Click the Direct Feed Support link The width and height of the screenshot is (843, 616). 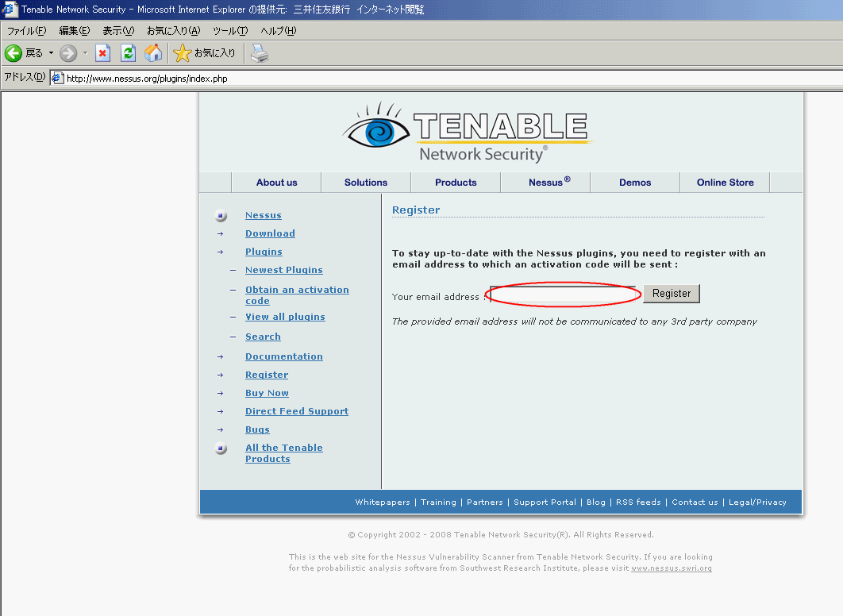(x=297, y=411)
